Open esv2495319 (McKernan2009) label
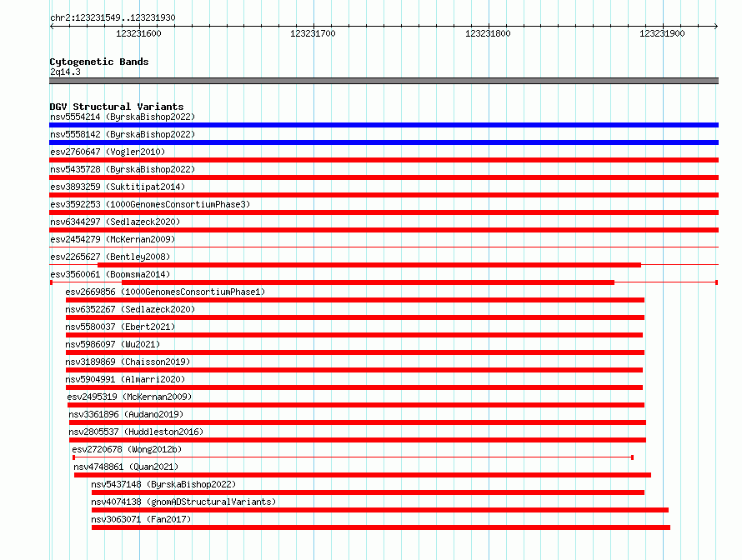 tap(130, 397)
